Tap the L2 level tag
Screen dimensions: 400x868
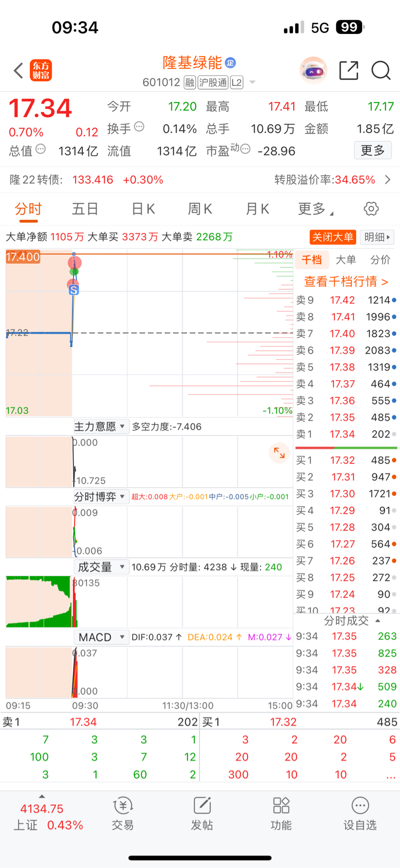pyautogui.click(x=236, y=82)
